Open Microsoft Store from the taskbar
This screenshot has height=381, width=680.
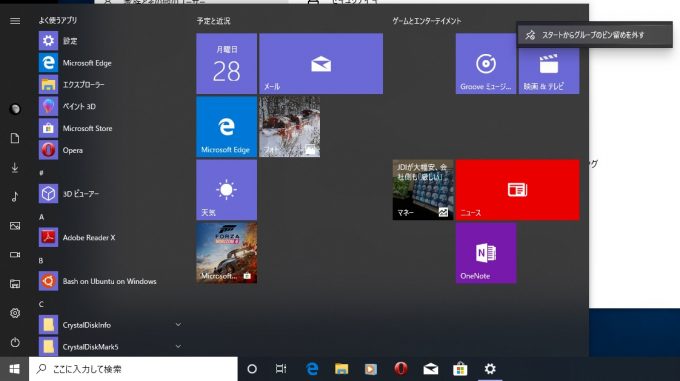(460, 369)
